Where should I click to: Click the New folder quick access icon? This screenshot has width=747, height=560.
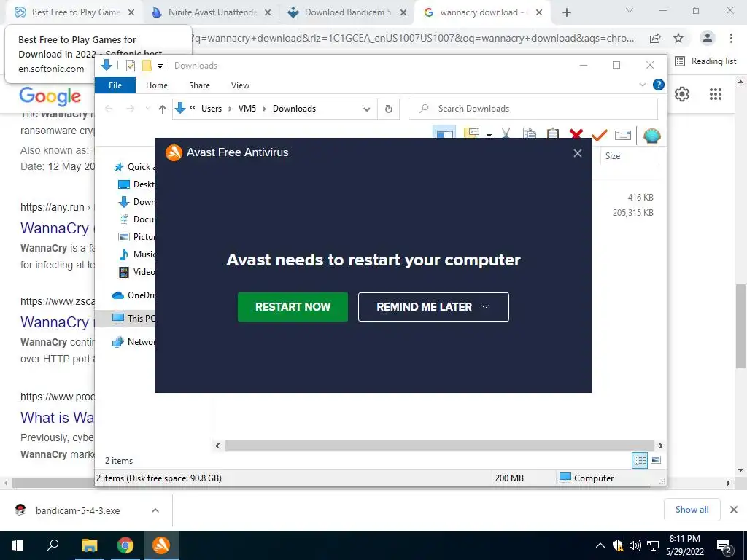point(147,66)
